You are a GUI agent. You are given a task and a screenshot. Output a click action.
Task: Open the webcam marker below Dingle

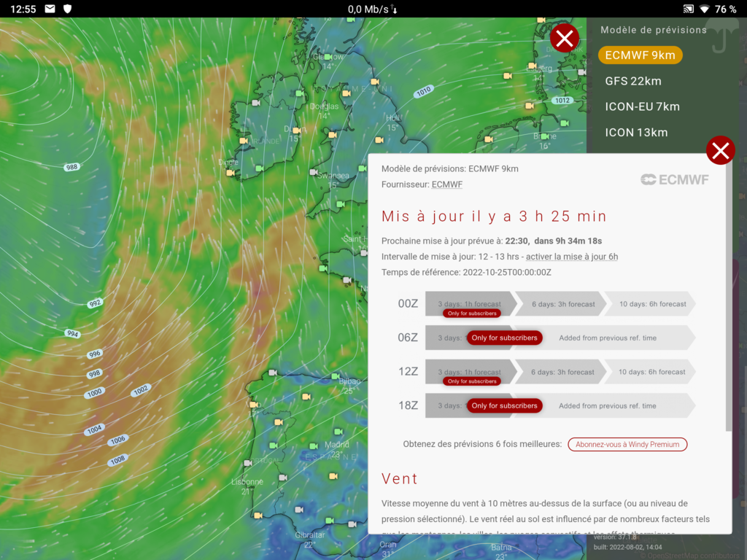tap(230, 172)
